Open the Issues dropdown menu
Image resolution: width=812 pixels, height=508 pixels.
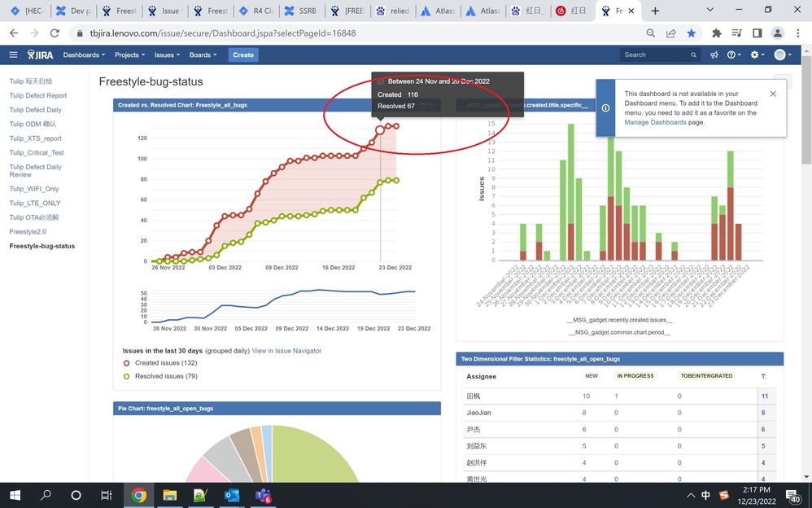(x=167, y=55)
